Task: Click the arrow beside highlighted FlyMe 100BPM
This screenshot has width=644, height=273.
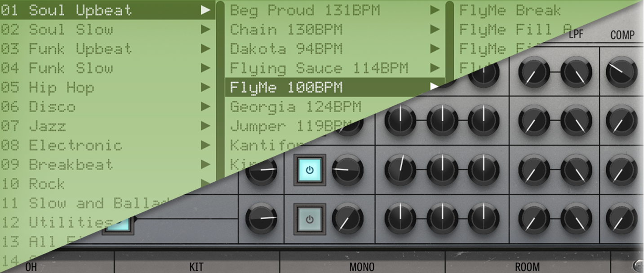Action: point(434,87)
